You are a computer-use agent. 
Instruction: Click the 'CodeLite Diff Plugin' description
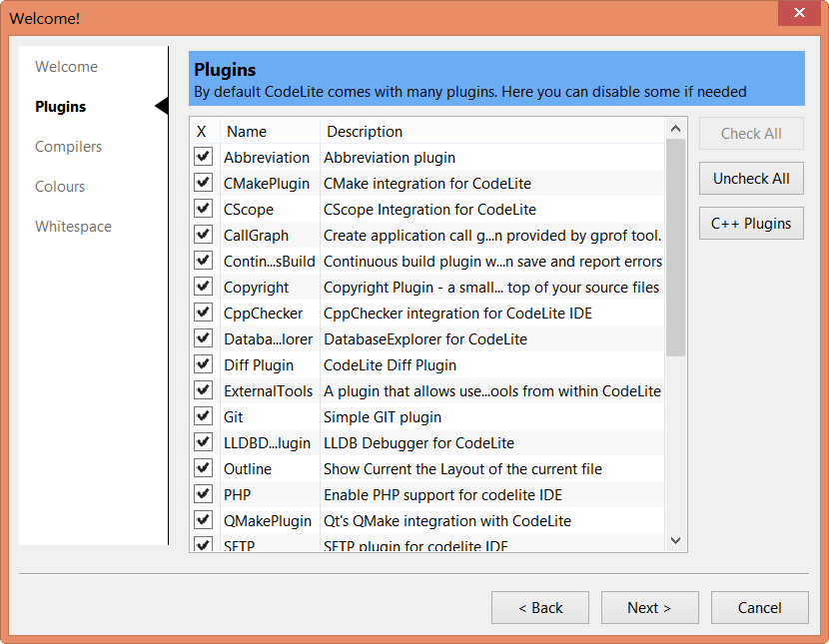[390, 365]
